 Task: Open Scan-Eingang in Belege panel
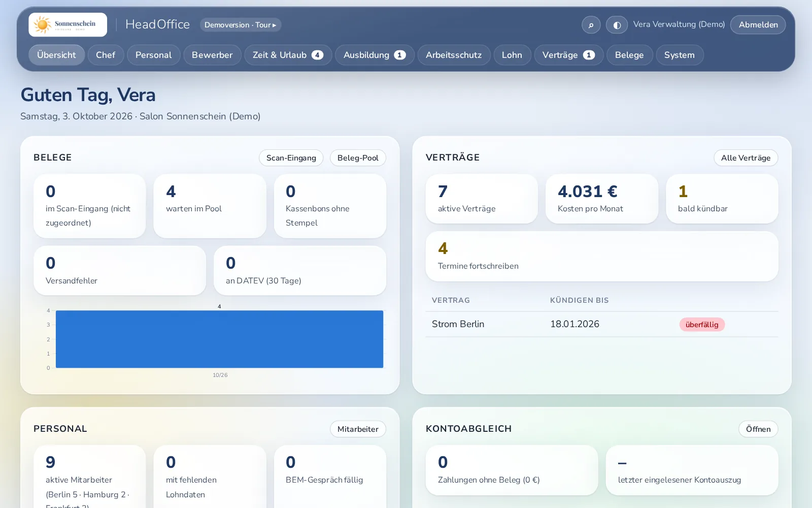point(291,158)
